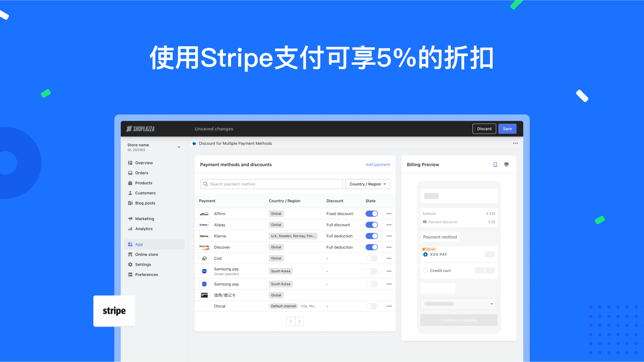
Task: Focus the Search payment method field
Action: [271, 184]
